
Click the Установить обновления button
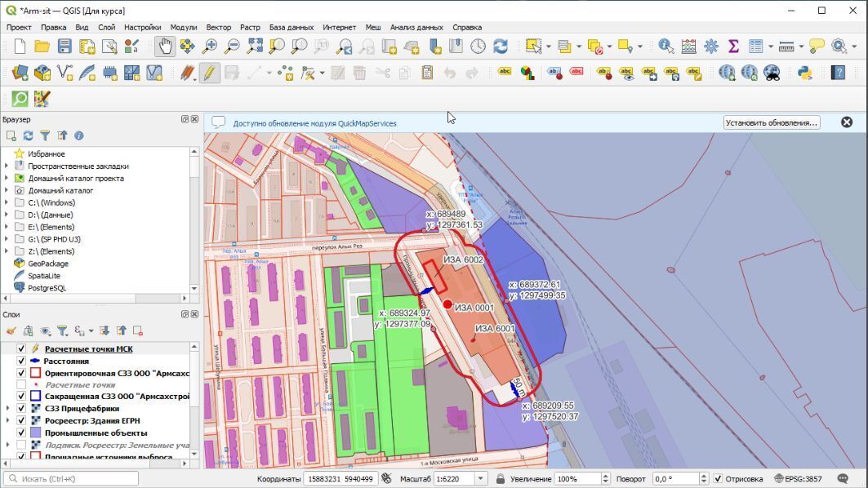[x=771, y=122]
